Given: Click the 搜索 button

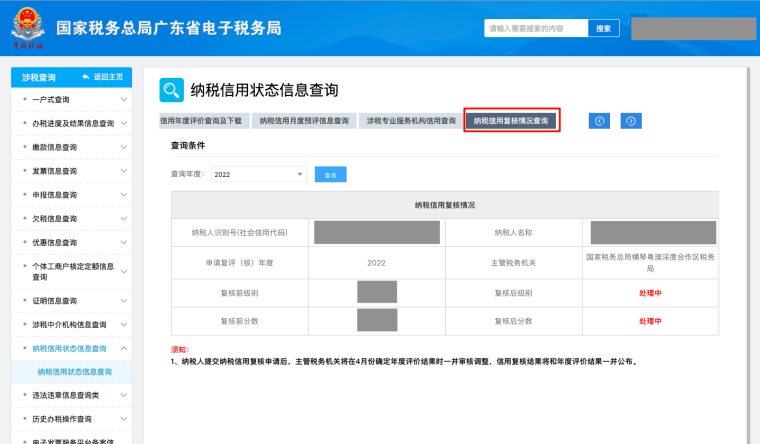Looking at the screenshot, I should tap(603, 29).
